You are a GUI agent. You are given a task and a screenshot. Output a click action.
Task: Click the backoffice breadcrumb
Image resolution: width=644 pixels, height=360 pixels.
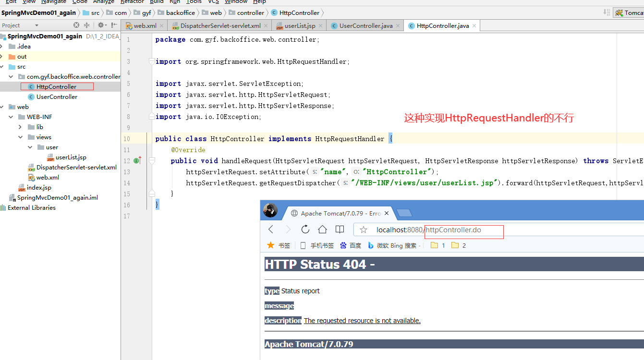pyautogui.click(x=176, y=13)
